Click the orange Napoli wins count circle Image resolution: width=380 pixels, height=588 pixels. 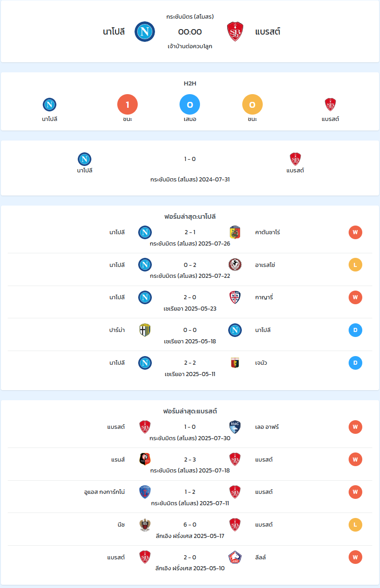(x=128, y=105)
